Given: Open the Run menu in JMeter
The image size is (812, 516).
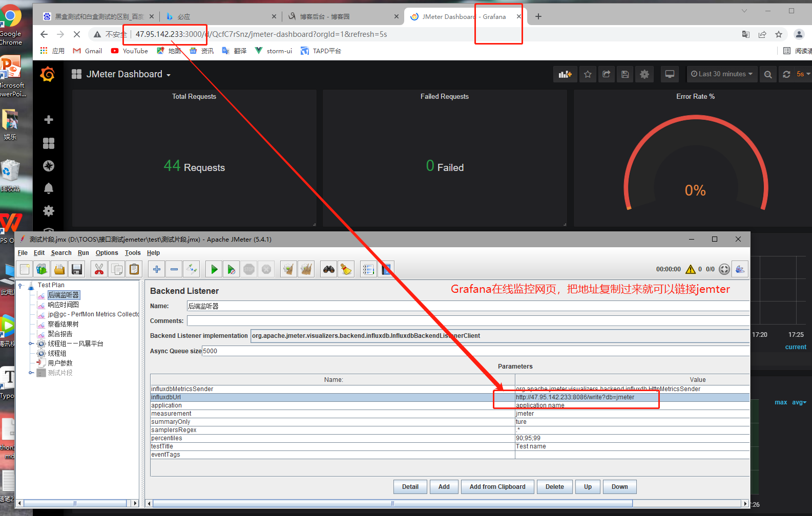Looking at the screenshot, I should (84, 253).
